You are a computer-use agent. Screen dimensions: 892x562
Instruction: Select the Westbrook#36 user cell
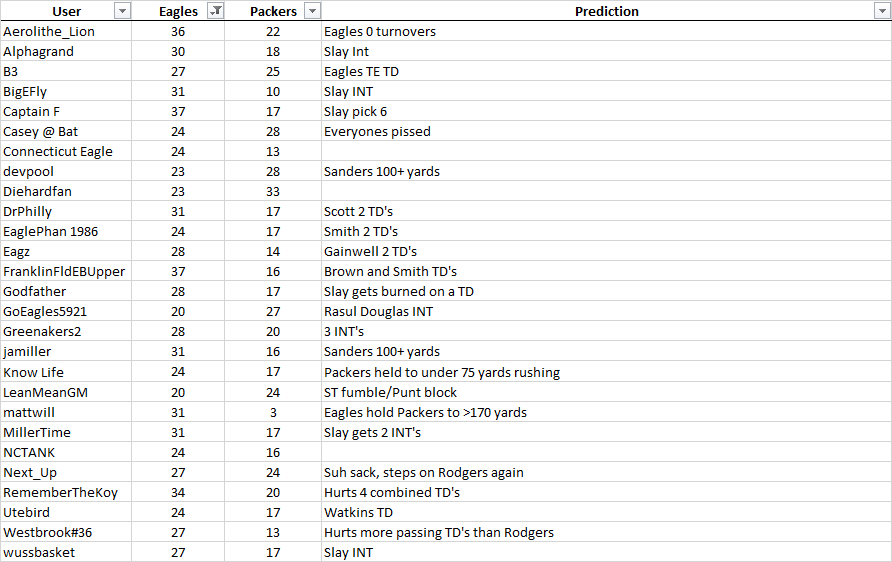click(x=47, y=532)
